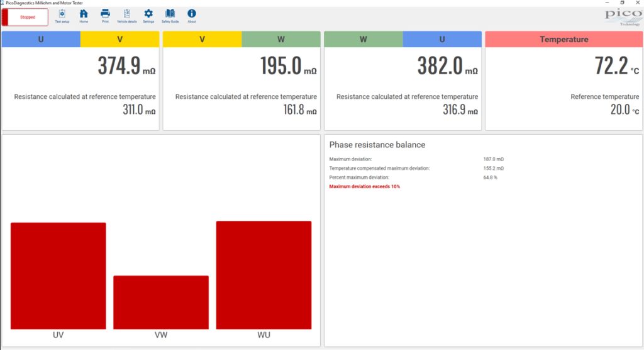Select the U-V phase header
Image resolution: width=644 pixels, height=350 pixels.
[80, 40]
